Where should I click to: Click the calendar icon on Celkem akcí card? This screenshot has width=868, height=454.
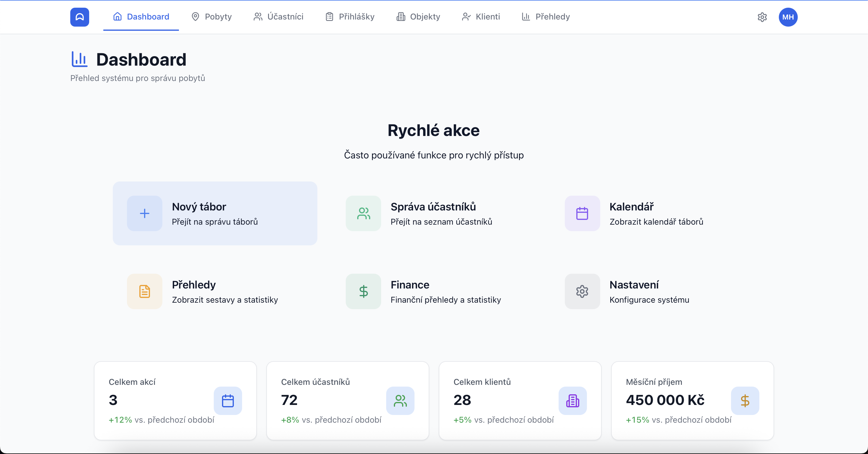tap(228, 401)
